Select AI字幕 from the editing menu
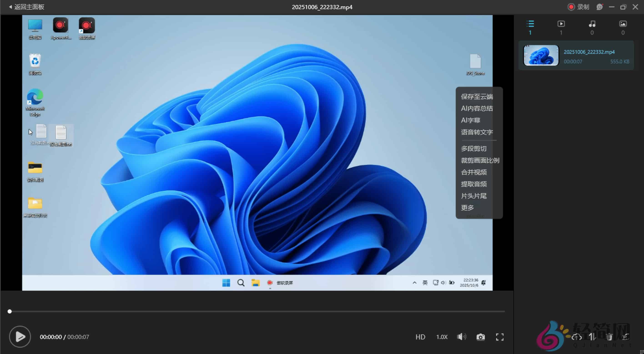 471,121
